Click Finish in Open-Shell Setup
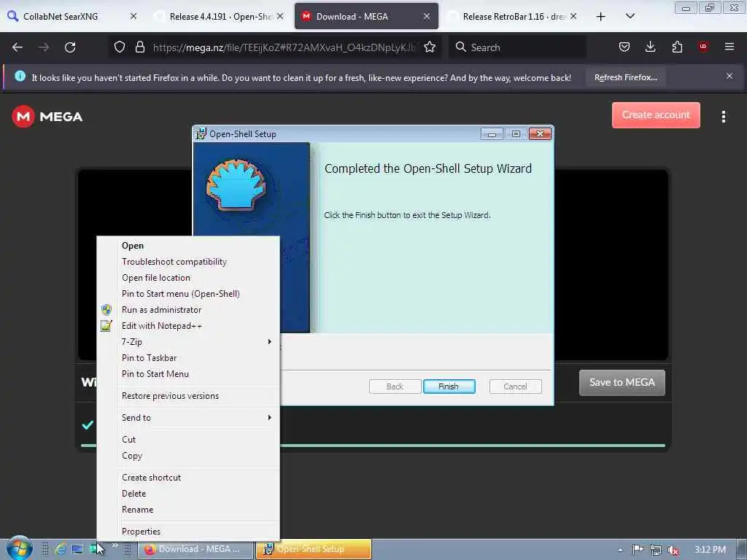Viewport: 747px width, 560px height. pyautogui.click(x=449, y=386)
